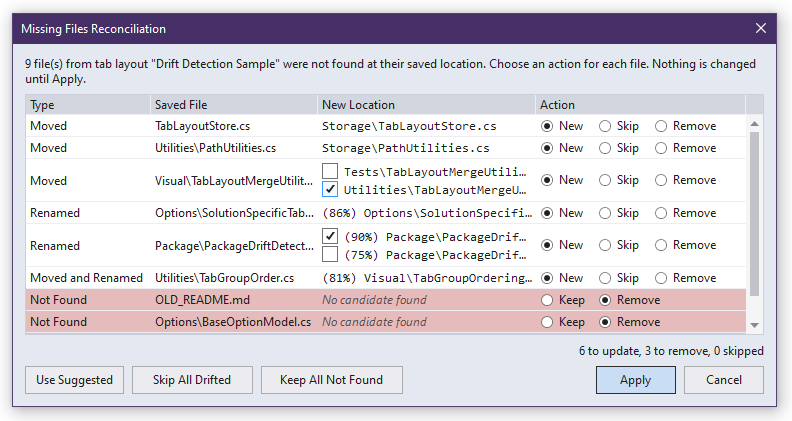Select the Utilities\TabGroupOrder.cs file cell

224,278
